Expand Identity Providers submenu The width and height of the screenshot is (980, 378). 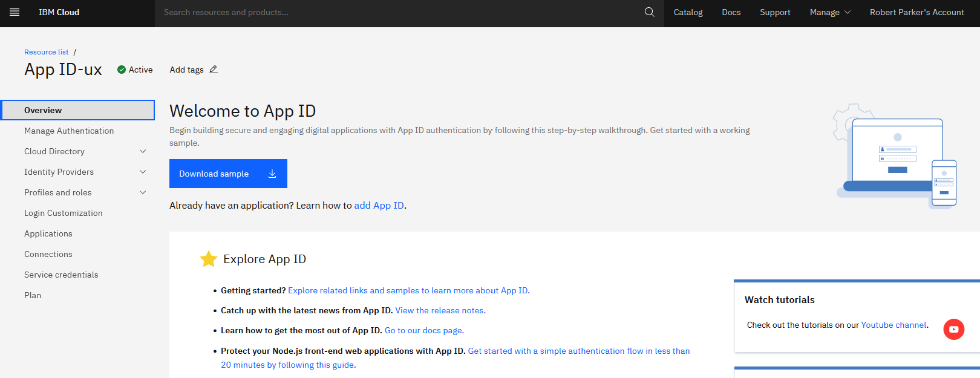tap(143, 172)
